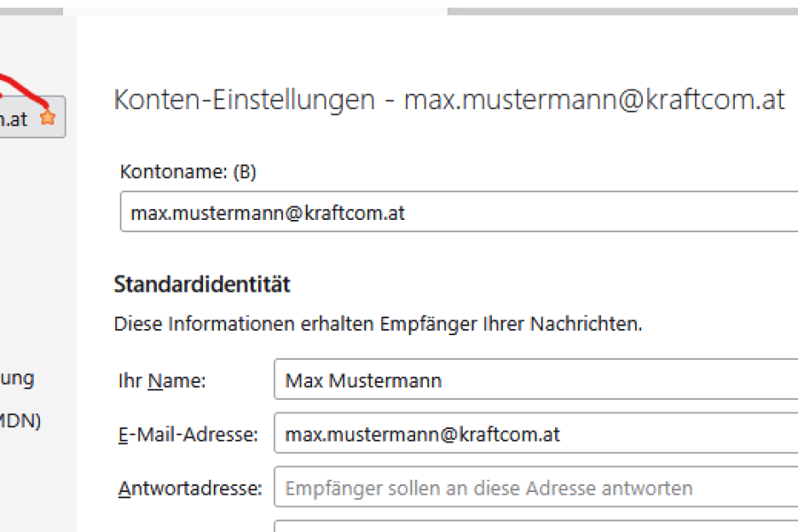The image size is (798, 532).
Task: Click the orange star icon on the account entry
Action: 48,117
